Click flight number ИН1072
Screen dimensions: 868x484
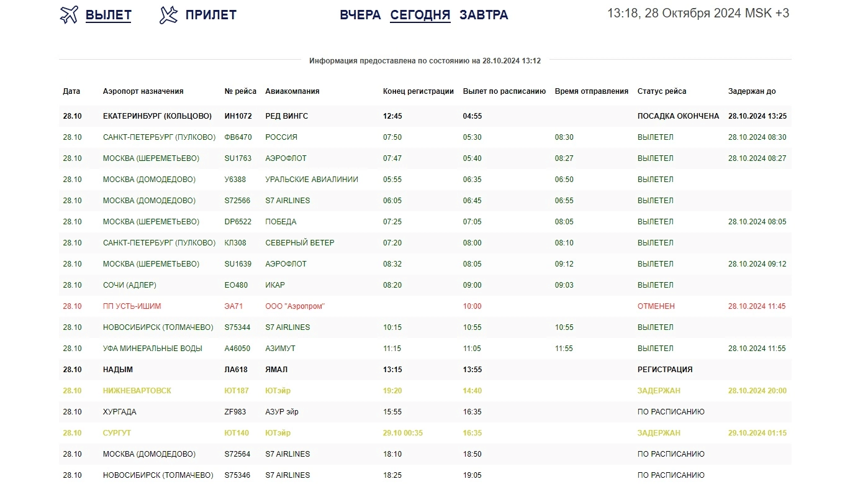238,116
